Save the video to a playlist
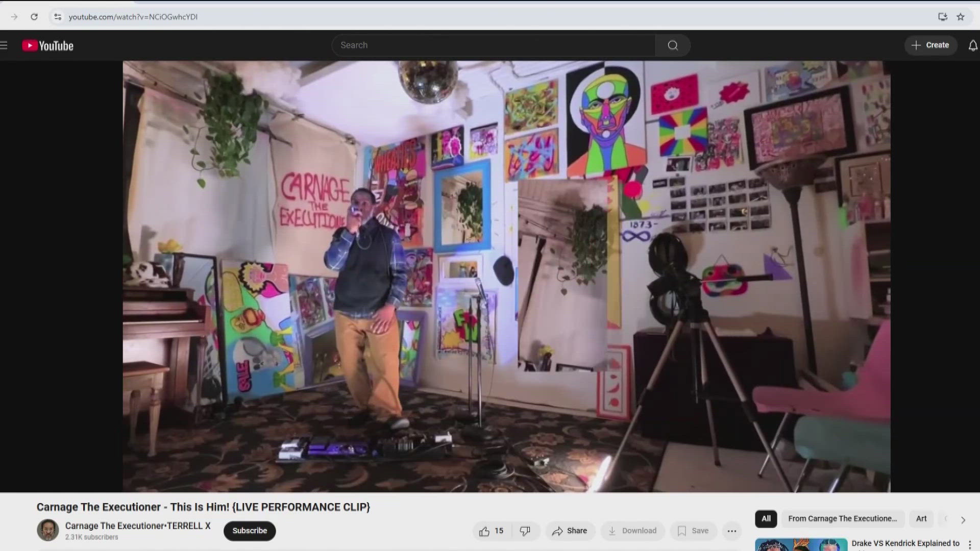The height and width of the screenshot is (551, 980). point(693,531)
